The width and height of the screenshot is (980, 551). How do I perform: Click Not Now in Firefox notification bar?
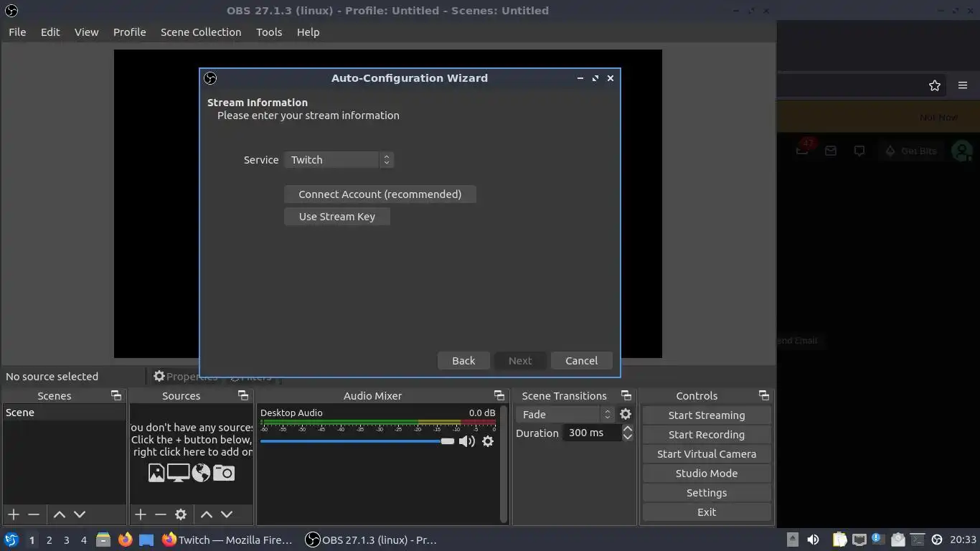938,117
